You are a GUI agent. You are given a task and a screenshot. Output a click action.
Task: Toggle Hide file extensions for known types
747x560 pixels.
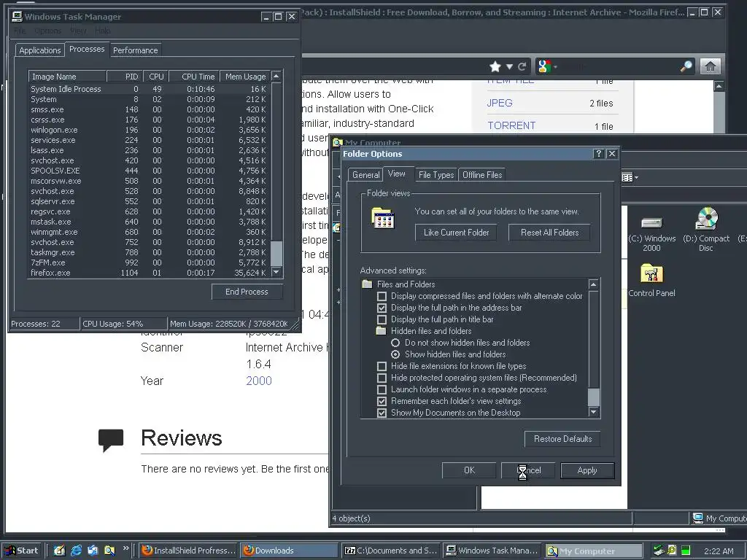(x=382, y=366)
